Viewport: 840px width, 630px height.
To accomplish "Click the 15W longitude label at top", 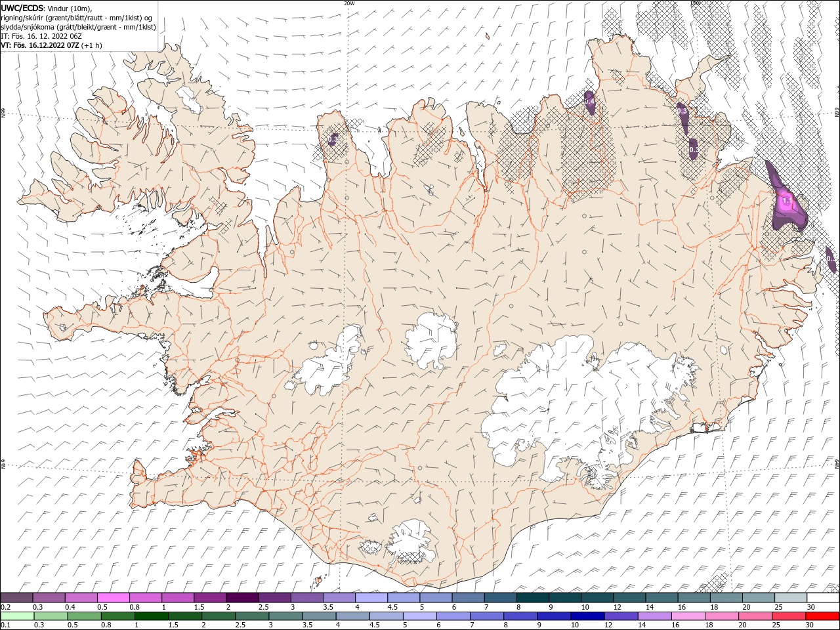I will pos(695,3).
